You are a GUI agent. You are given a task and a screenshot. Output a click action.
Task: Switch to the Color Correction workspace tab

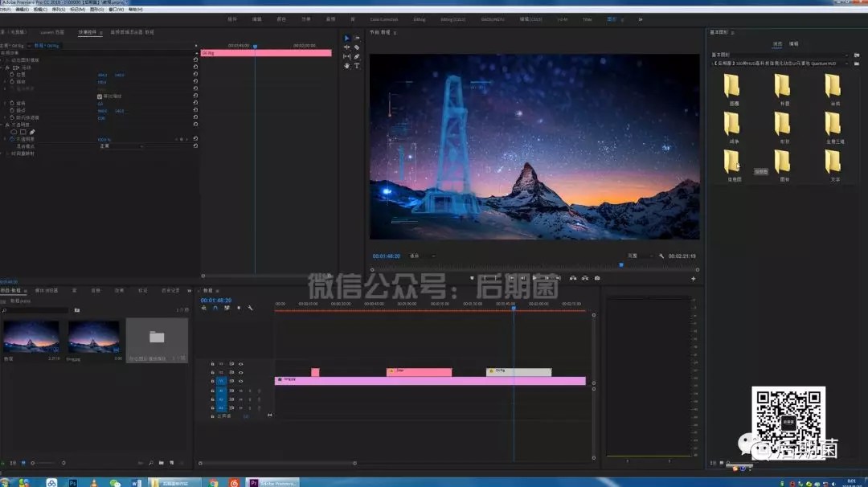383,18
